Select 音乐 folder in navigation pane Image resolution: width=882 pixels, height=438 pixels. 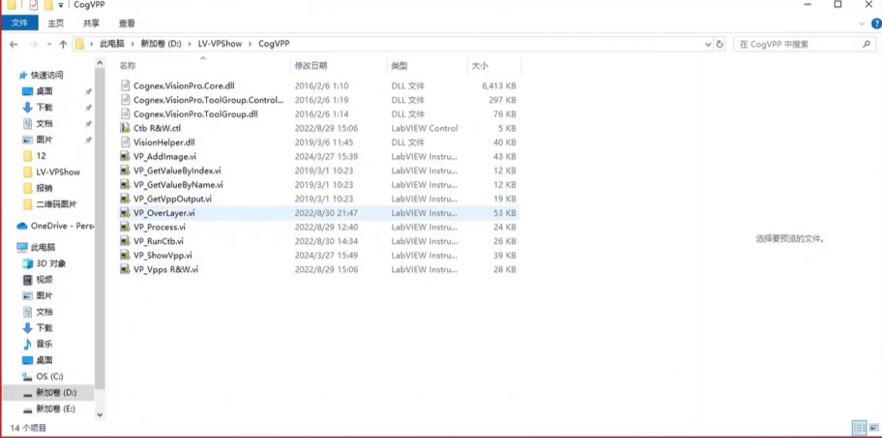(x=38, y=344)
